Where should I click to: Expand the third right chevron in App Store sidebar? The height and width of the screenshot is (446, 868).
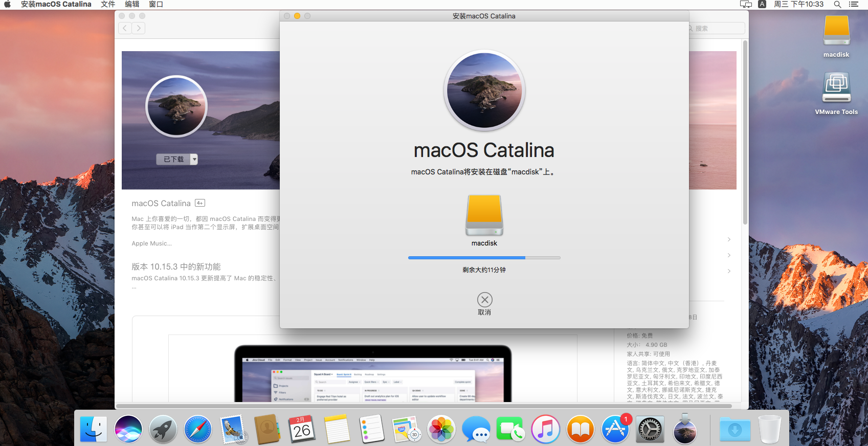[x=729, y=271]
